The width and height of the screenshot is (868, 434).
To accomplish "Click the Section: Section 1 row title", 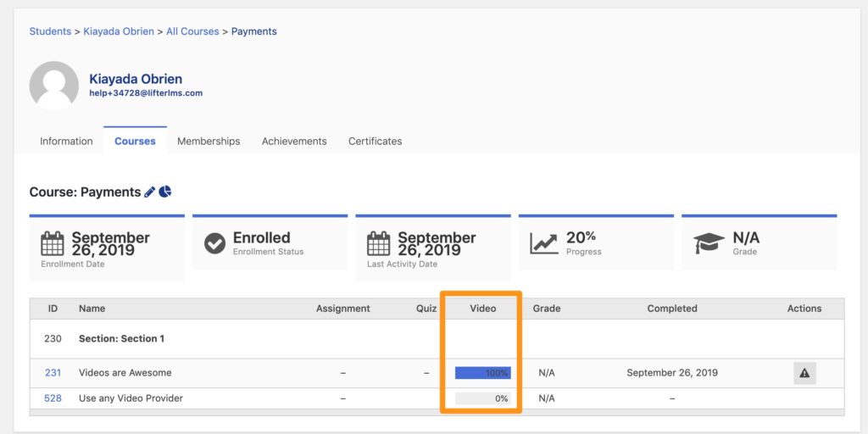I will point(122,338).
